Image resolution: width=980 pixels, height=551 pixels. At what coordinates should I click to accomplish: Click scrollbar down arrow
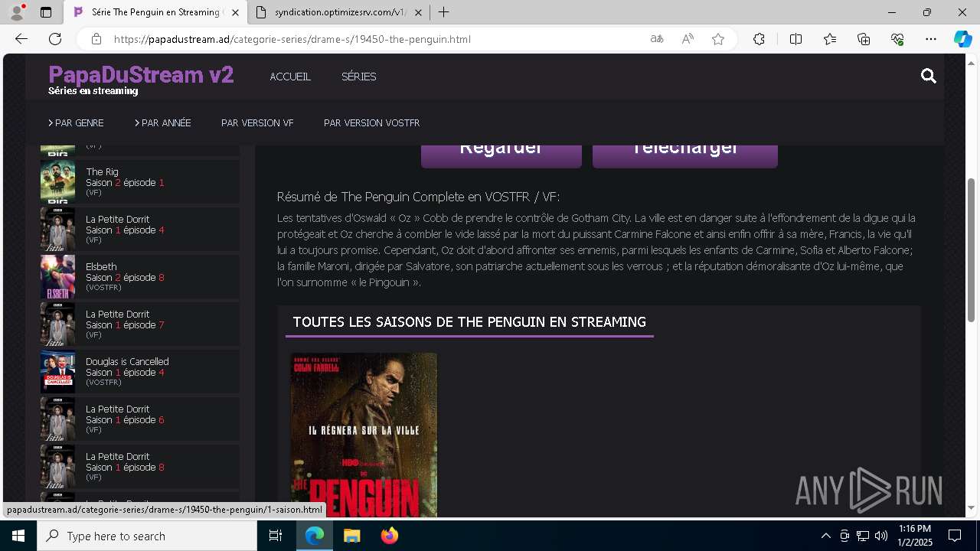[x=972, y=507]
